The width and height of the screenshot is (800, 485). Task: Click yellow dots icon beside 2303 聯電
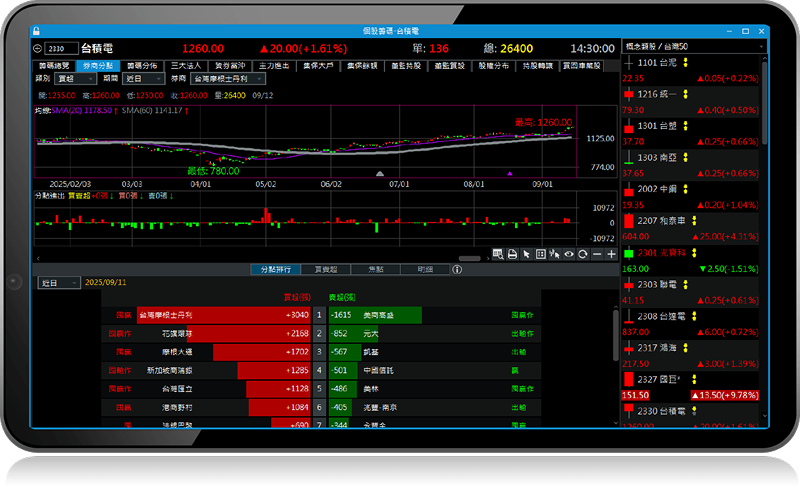pos(685,285)
